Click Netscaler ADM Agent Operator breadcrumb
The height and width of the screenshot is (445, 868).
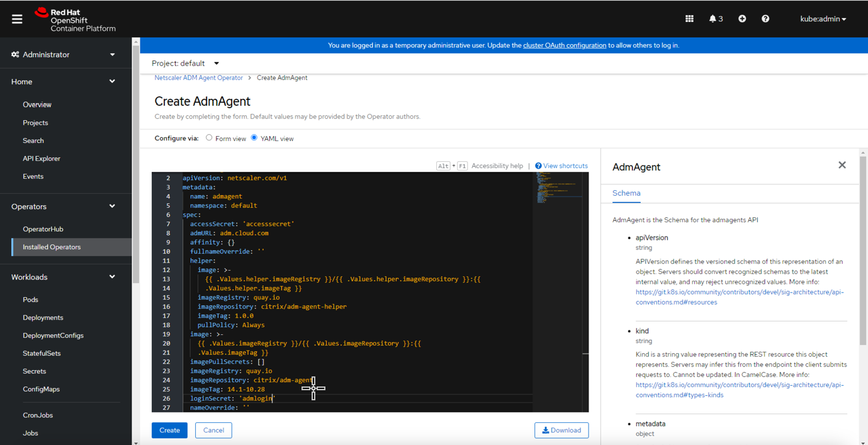198,78
